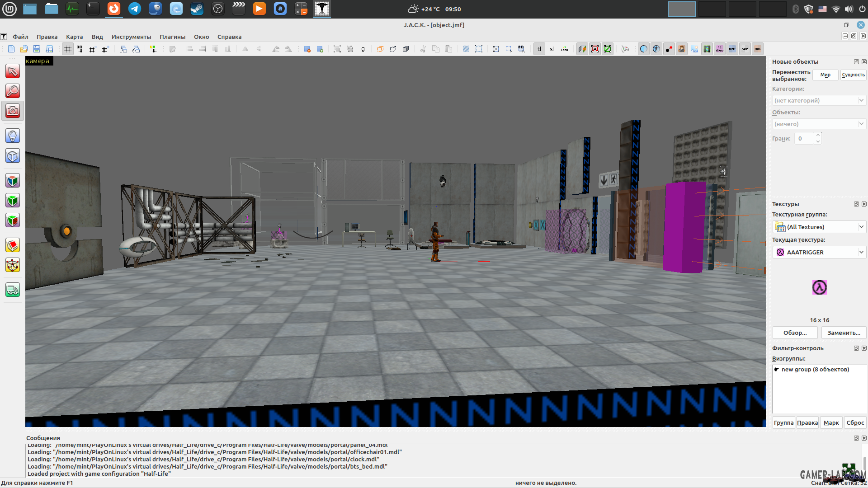Screen dimensions: 868x488
Task: Launch Steam from the taskbar
Action: tap(197, 9)
